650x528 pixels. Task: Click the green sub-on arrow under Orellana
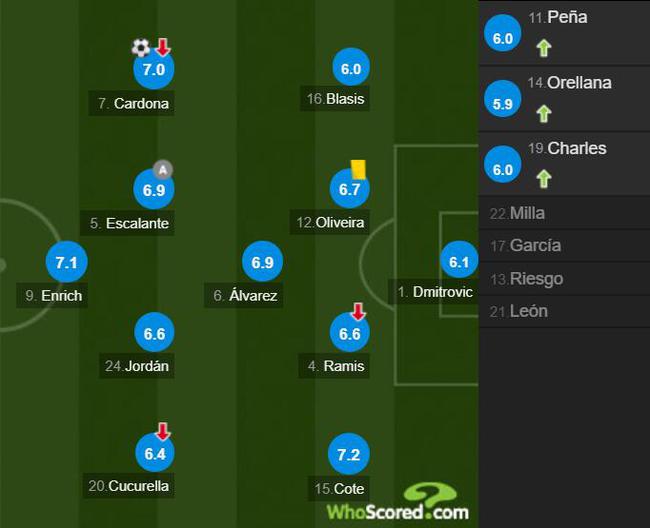click(544, 114)
